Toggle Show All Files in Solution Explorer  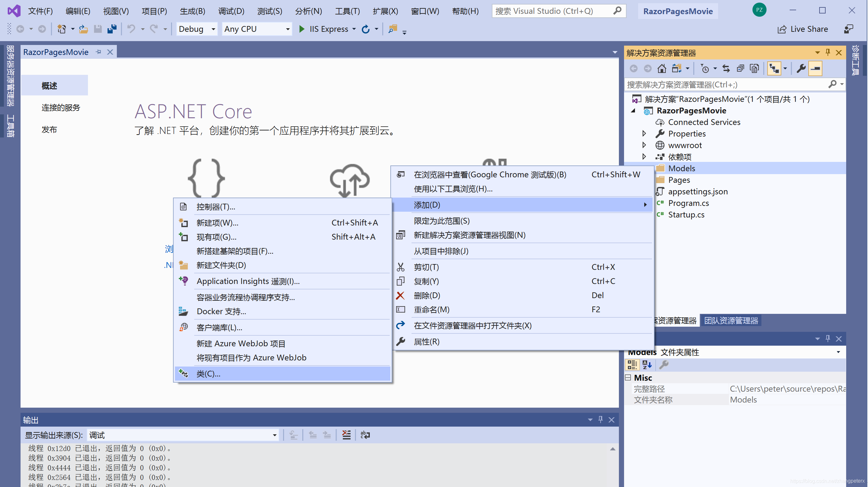pyautogui.click(x=754, y=68)
